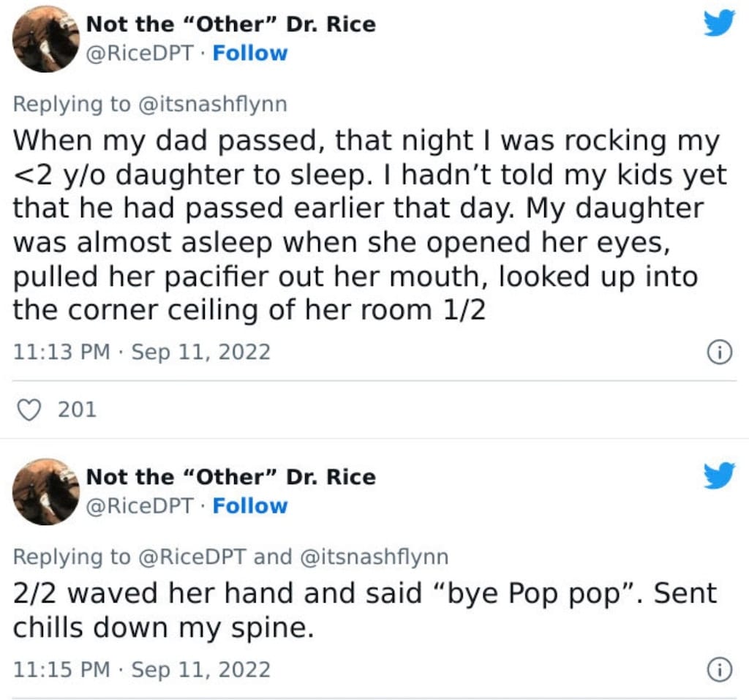Click the 201 likes count

click(78, 410)
